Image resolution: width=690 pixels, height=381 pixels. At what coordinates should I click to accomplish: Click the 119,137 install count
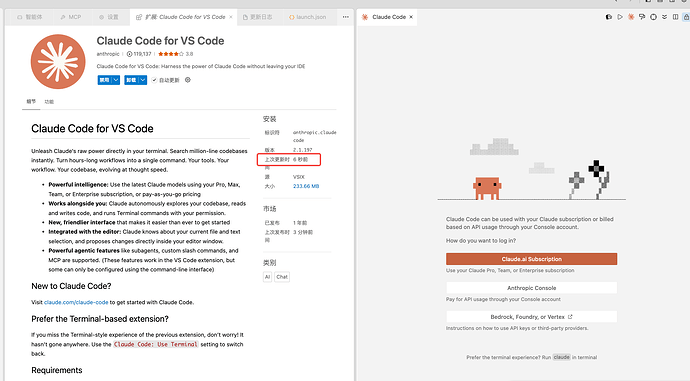[139, 54]
